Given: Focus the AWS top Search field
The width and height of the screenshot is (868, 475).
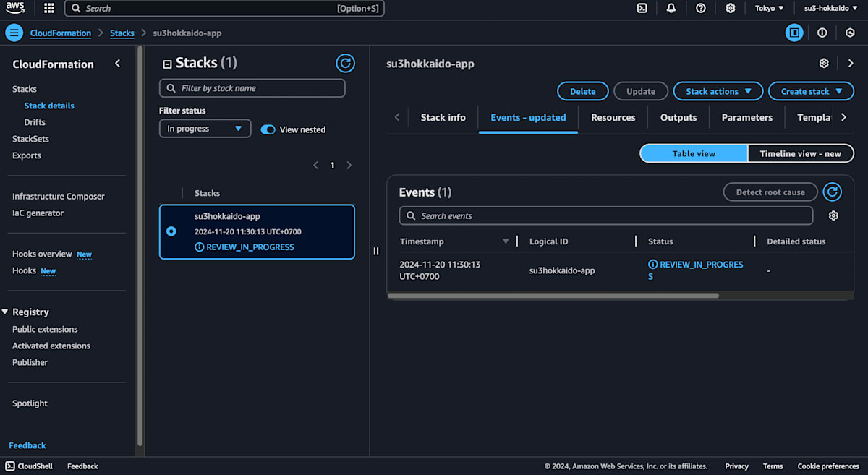Looking at the screenshot, I should click(x=224, y=9).
